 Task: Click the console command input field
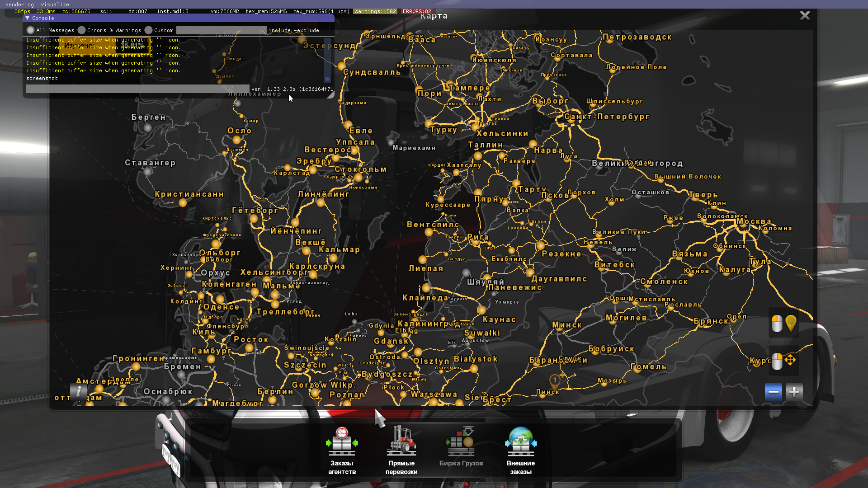pos(137,89)
